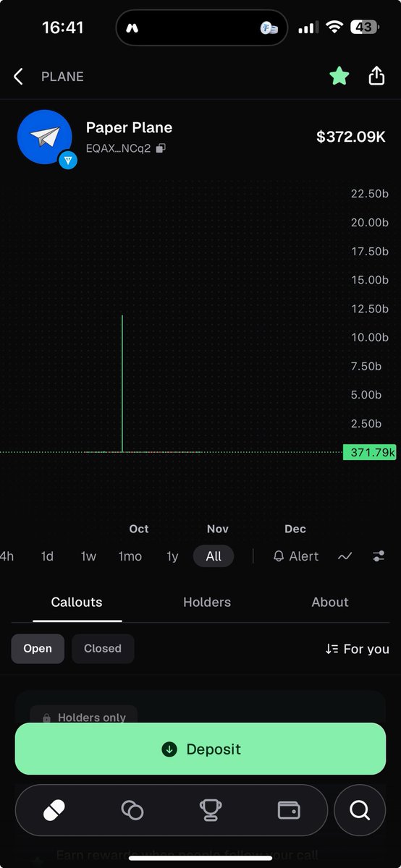This screenshot has width=401, height=868.
Task: Tap the Dec label on chart axis
Action: (x=295, y=529)
